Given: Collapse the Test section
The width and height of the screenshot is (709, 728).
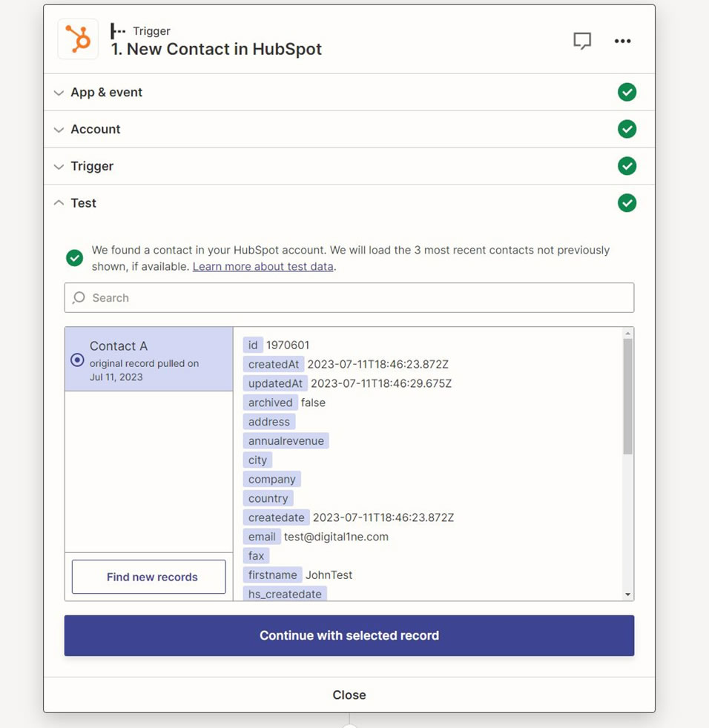Looking at the screenshot, I should tap(59, 203).
